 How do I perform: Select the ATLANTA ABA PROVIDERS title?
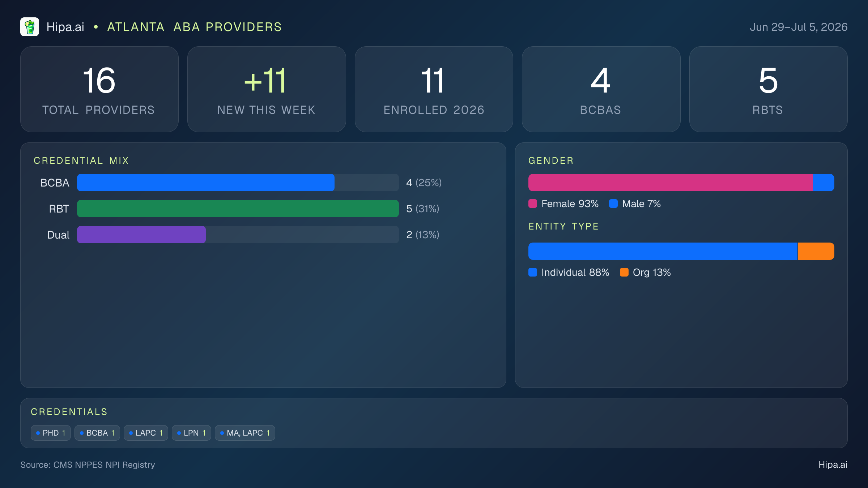[x=195, y=27]
